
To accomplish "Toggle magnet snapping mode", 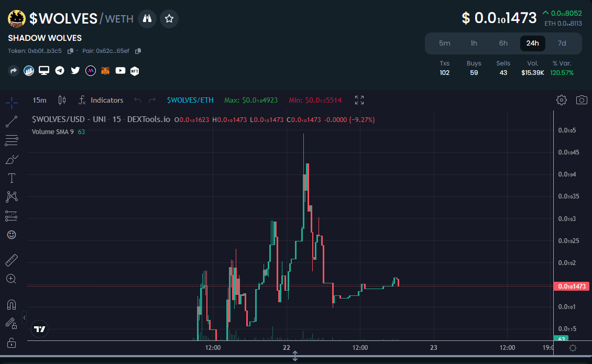I will [x=12, y=304].
